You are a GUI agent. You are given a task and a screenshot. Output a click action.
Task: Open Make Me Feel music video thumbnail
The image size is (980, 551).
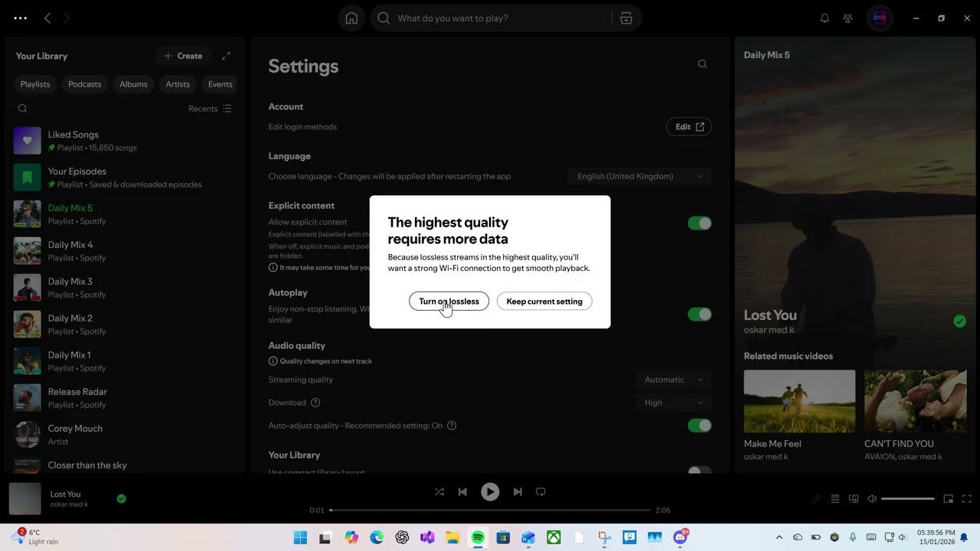tap(799, 401)
